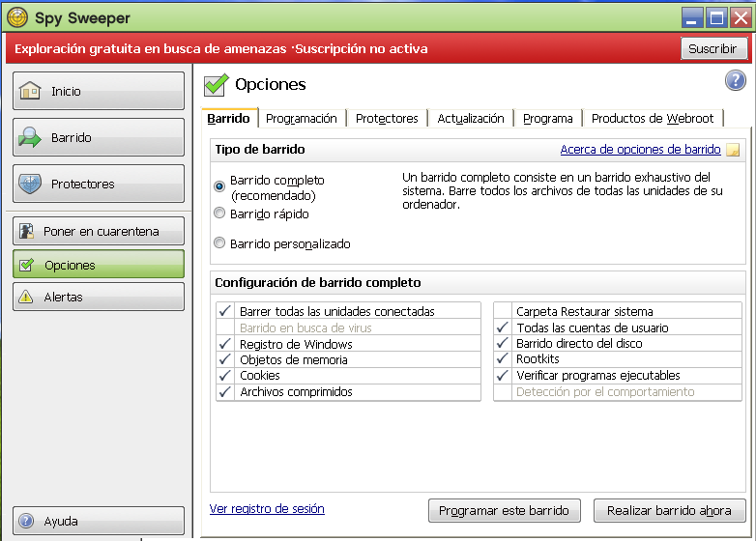This screenshot has width=756, height=541.
Task: Toggle Verificar programas ejecutables checkbox
Action: coord(503,376)
